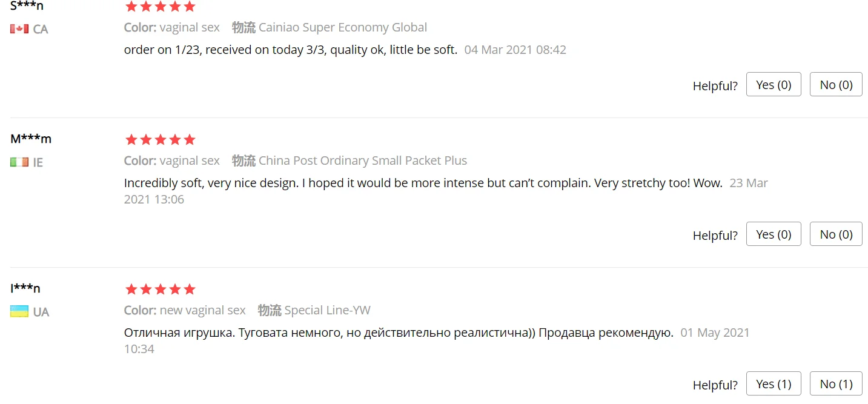This screenshot has width=868, height=404.
Task: Click Yes (1) on the Ukrainian review
Action: tap(773, 384)
